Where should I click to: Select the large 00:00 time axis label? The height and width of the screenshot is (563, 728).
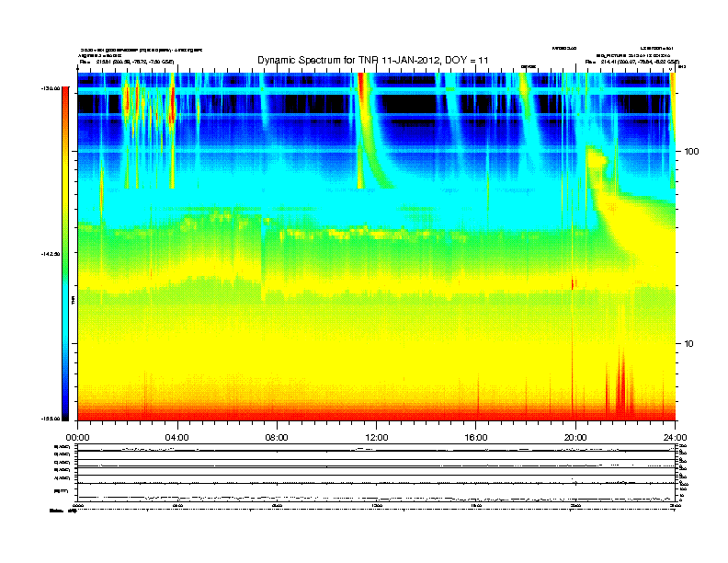pos(77,438)
